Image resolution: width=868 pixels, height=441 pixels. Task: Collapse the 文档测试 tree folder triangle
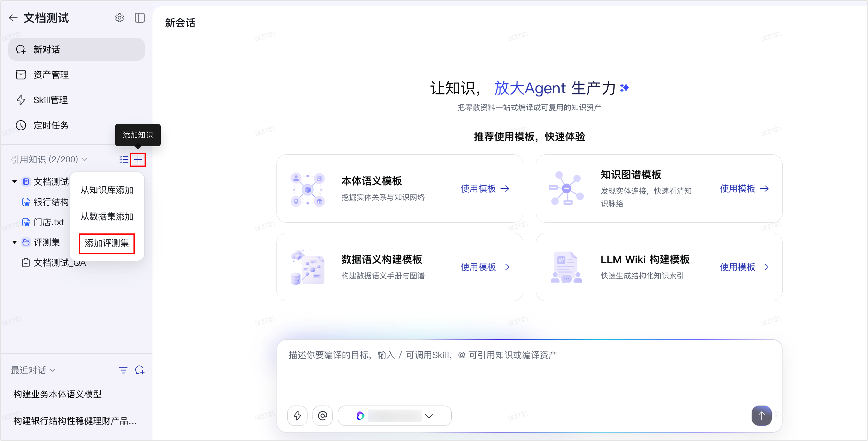tap(15, 182)
